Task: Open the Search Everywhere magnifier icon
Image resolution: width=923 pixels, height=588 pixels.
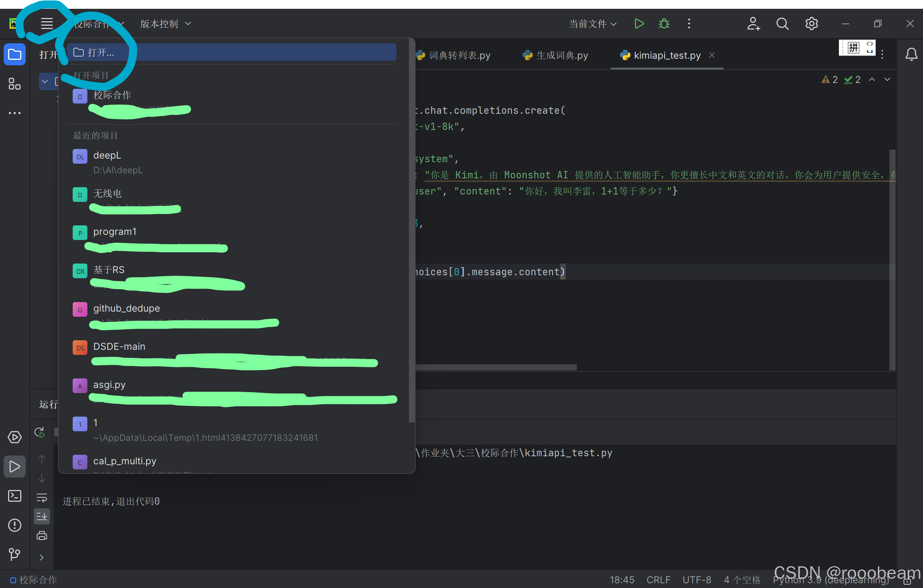Action: [782, 23]
